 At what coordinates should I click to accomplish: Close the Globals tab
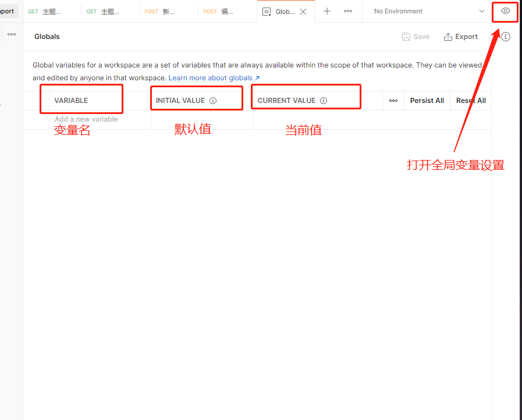point(303,12)
